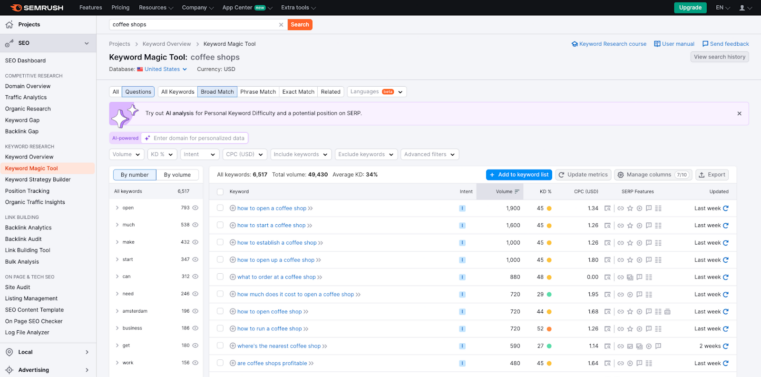Open View search history
Viewport: 761px width, 377px height.
tap(719, 57)
